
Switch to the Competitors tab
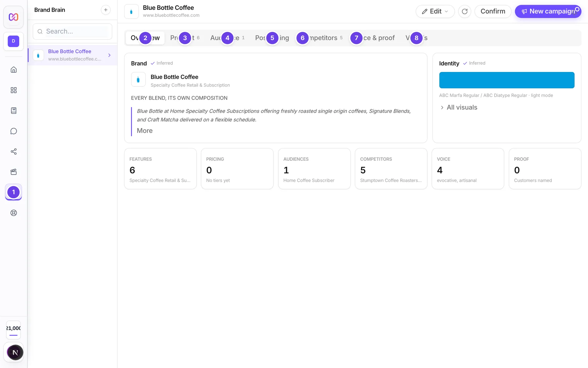(x=320, y=38)
